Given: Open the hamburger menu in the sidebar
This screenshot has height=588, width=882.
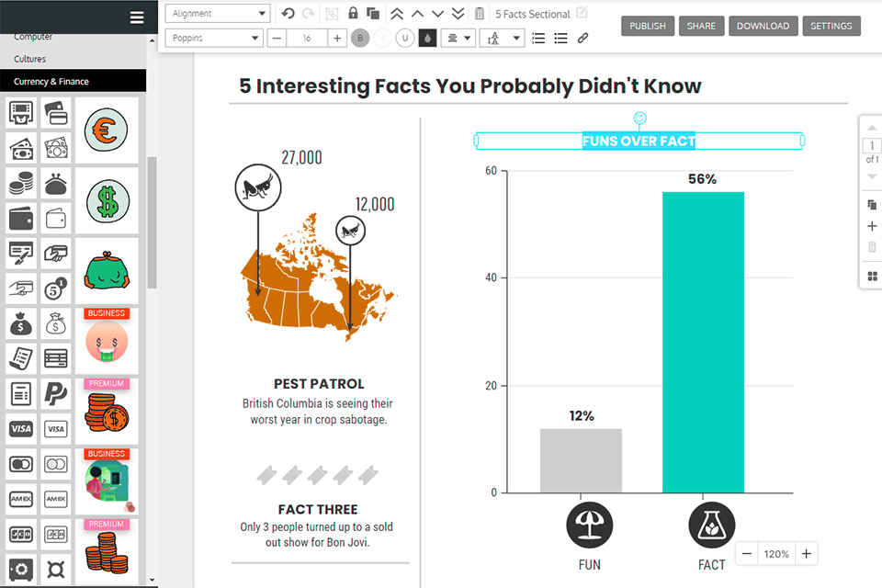Looking at the screenshot, I should tap(137, 17).
